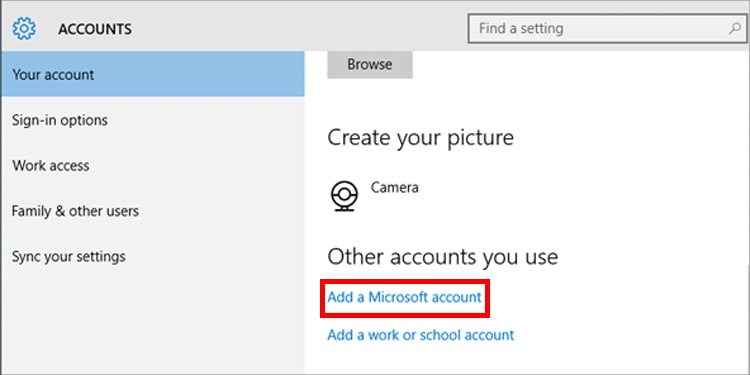Click the Browse button
This screenshot has height=375, width=750.
(x=370, y=65)
